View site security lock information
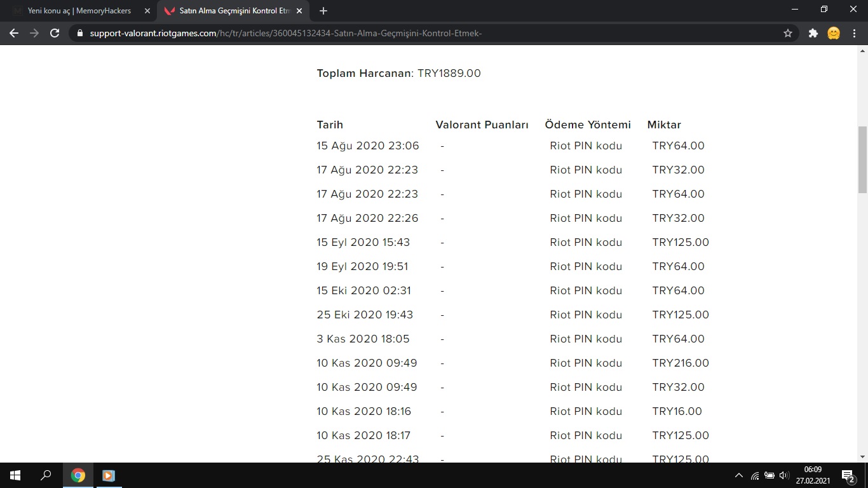 tap(79, 33)
